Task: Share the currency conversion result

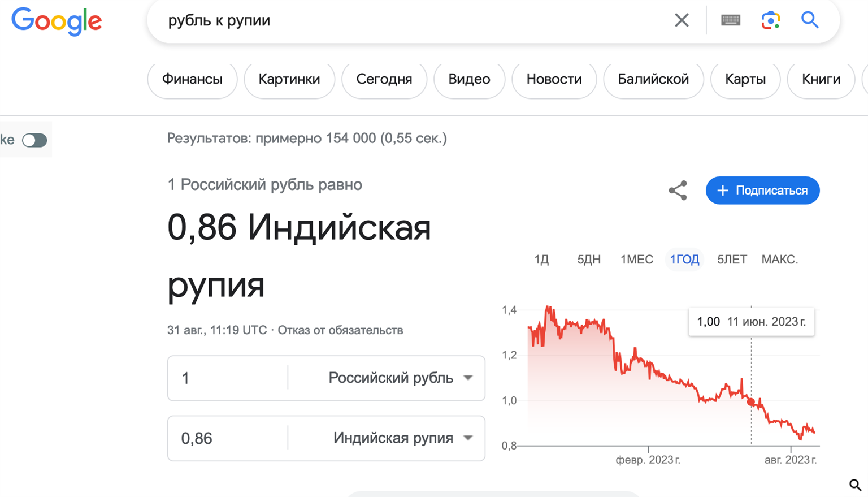Action: click(x=678, y=191)
